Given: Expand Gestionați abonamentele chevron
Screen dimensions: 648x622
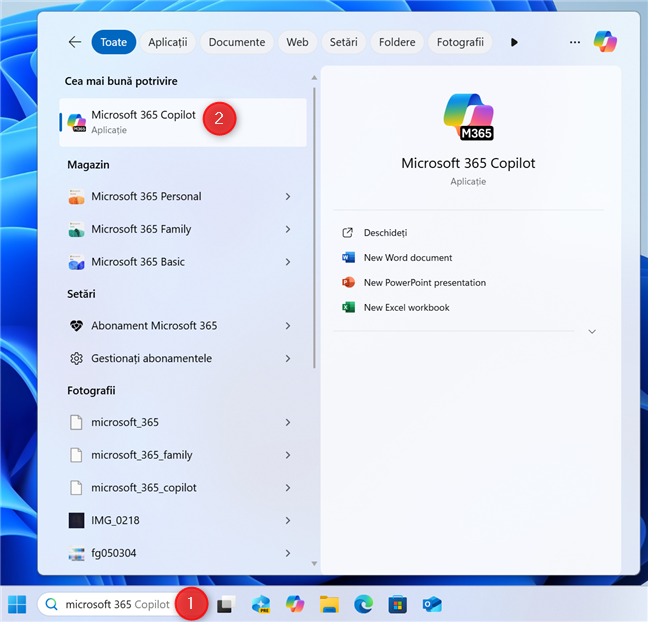Looking at the screenshot, I should point(288,358).
